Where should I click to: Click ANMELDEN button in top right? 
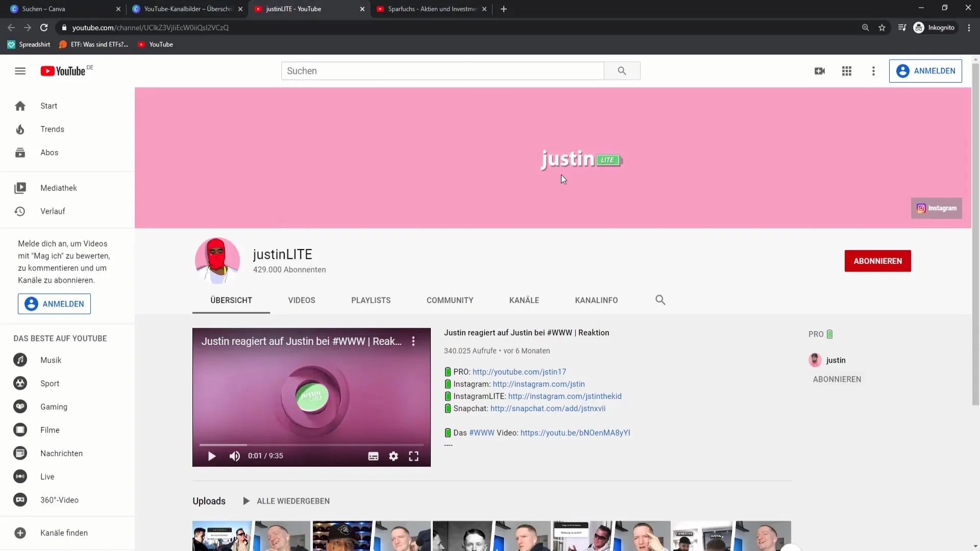pos(925,71)
